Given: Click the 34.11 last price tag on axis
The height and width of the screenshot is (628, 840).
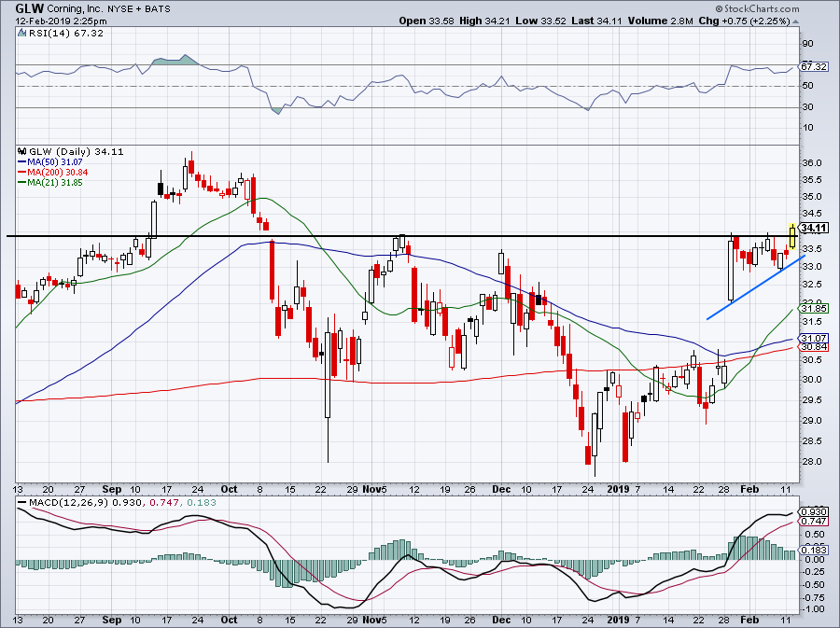Looking at the screenshot, I should (x=814, y=228).
